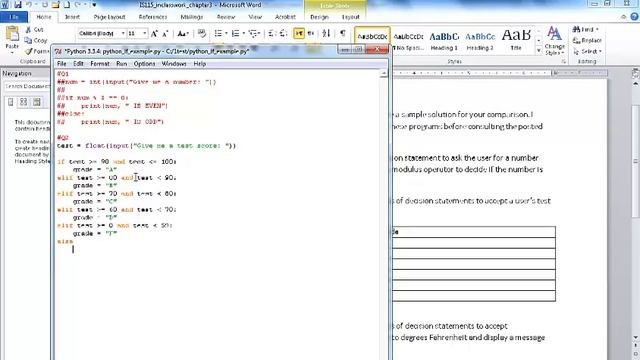Click the Sort icon in Paragraph group
The width and height of the screenshot is (640, 360).
326,33
